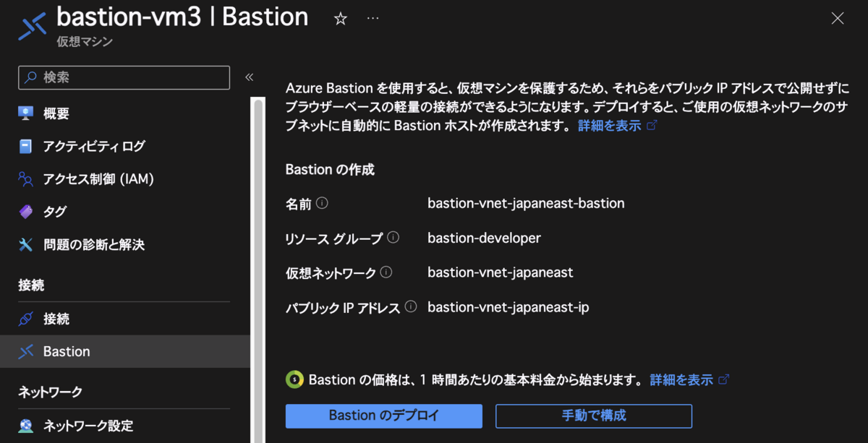This screenshot has height=443, width=868.
Task: Open 詳細を表示 link for pricing
Action: click(x=681, y=379)
